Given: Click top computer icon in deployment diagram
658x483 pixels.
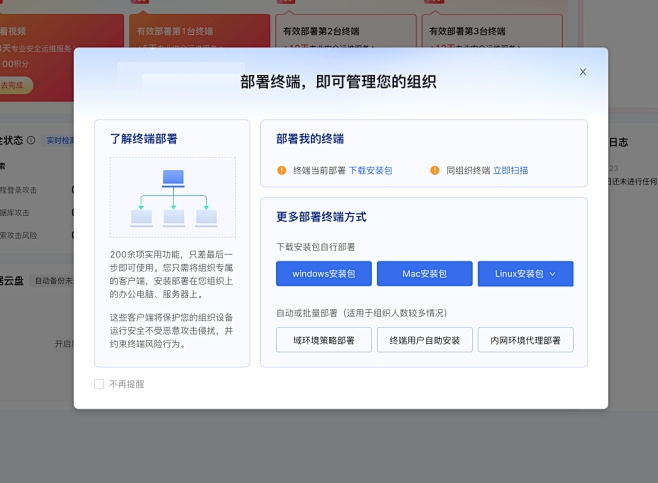Looking at the screenshot, I should pos(174,178).
